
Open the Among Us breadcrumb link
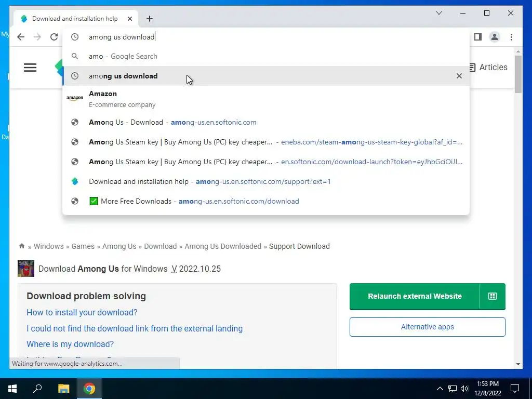[119, 246]
